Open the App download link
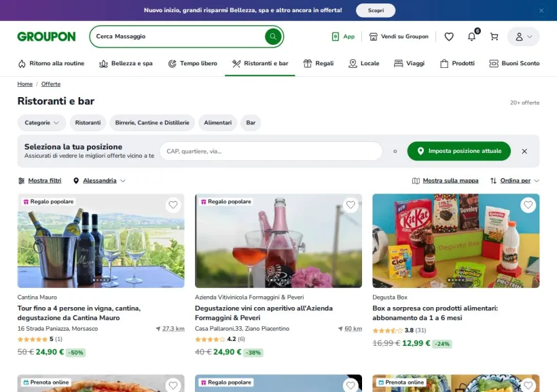 coord(343,37)
